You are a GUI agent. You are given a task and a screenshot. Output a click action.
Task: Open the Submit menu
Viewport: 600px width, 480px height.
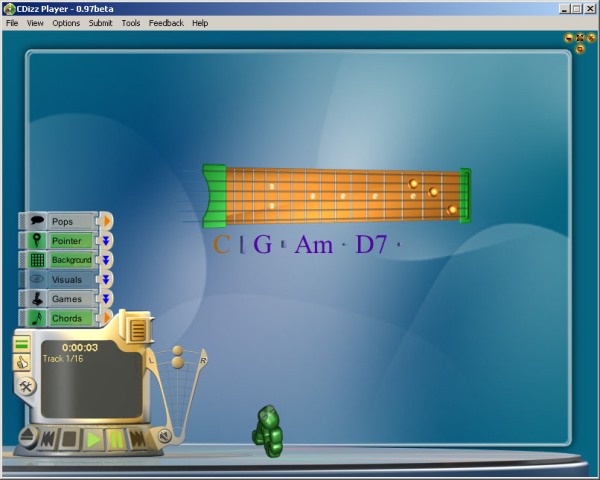click(100, 23)
